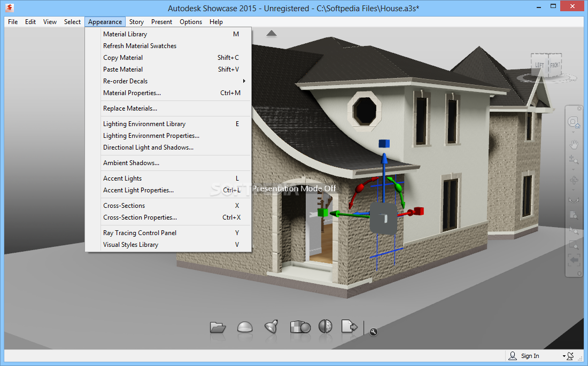Screen dimensions: 588x366
Task: Click the steering wheel home icon
Action: click(574, 122)
